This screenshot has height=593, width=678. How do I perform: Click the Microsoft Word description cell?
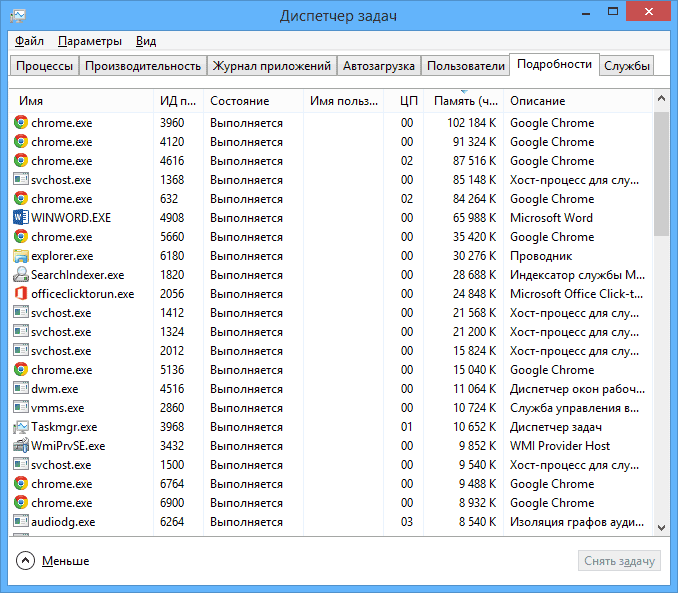pos(551,218)
